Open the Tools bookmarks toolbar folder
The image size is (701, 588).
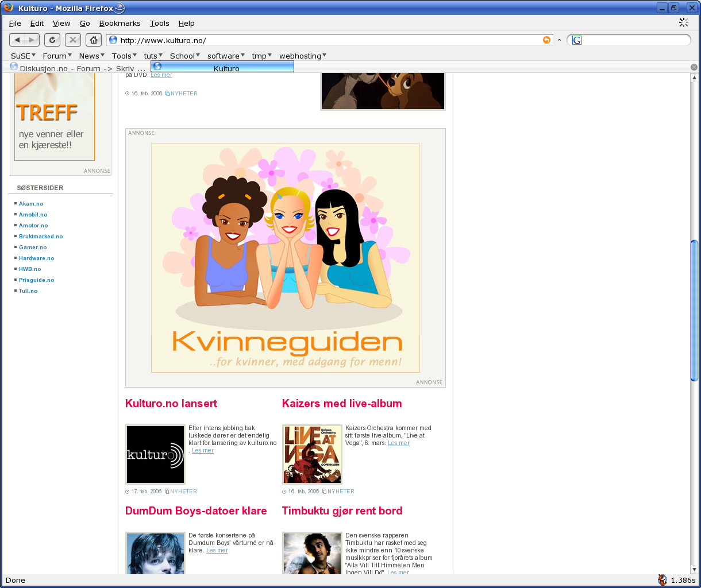(124, 56)
